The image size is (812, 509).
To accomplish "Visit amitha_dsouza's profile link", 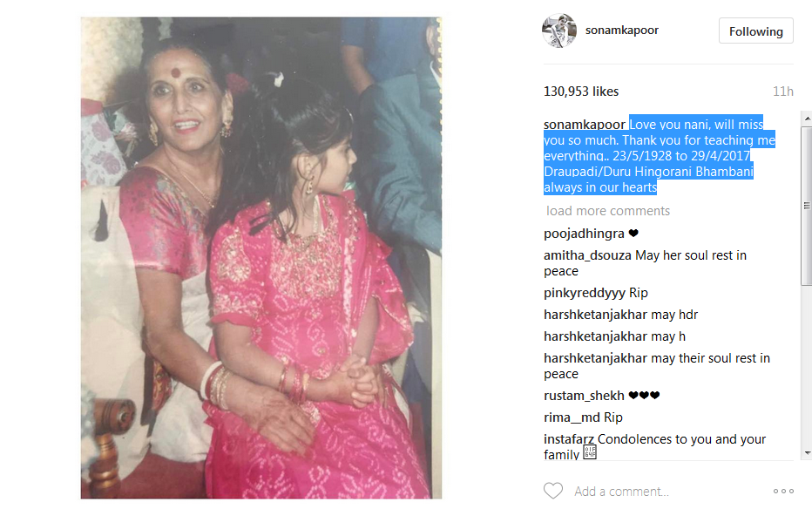I will 587,255.
